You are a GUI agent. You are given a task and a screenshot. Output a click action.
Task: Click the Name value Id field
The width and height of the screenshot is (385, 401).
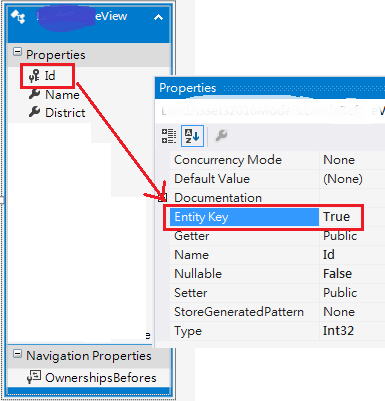329,255
